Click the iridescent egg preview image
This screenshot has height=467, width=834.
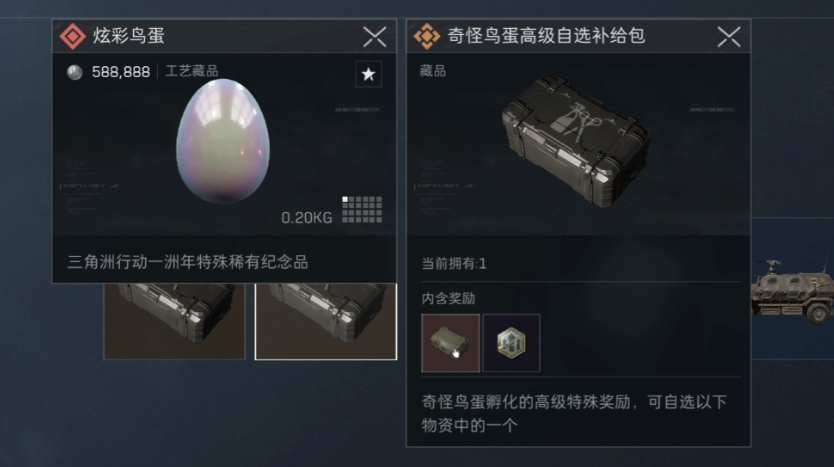click(223, 140)
